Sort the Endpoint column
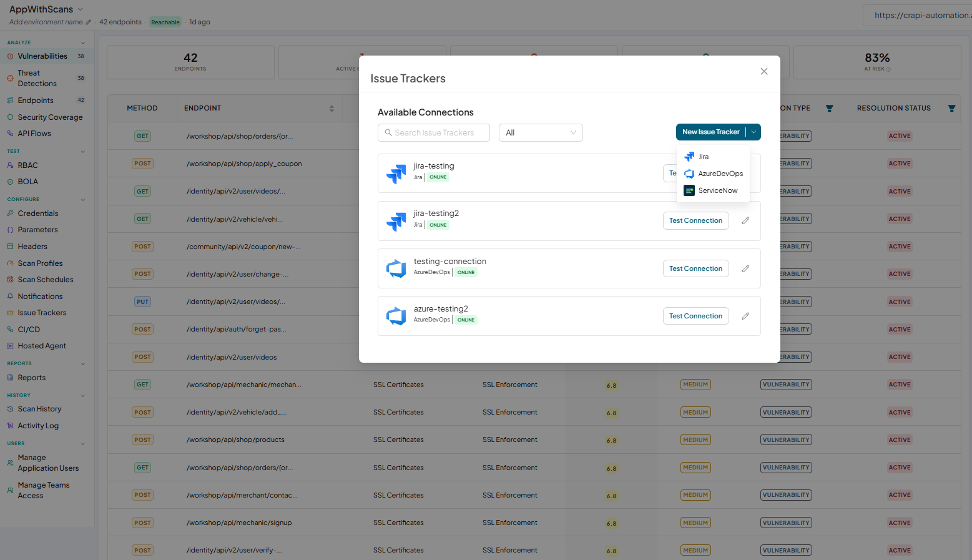The image size is (972, 560). pos(331,109)
